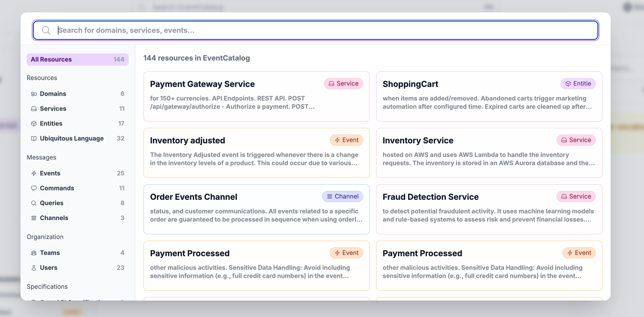Click the Queries magnifier icon
Viewport: 644px width, 317px height.
tap(34, 203)
